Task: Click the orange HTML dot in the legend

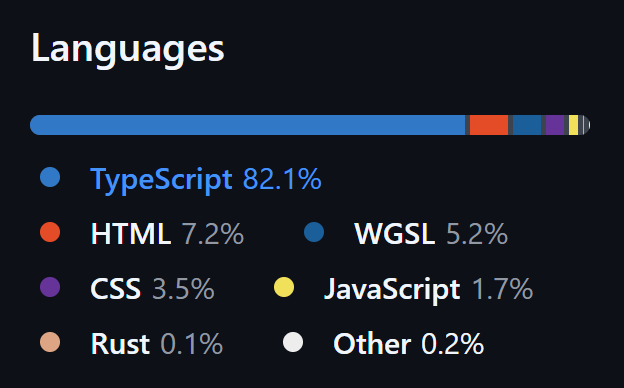Action: 50,232
